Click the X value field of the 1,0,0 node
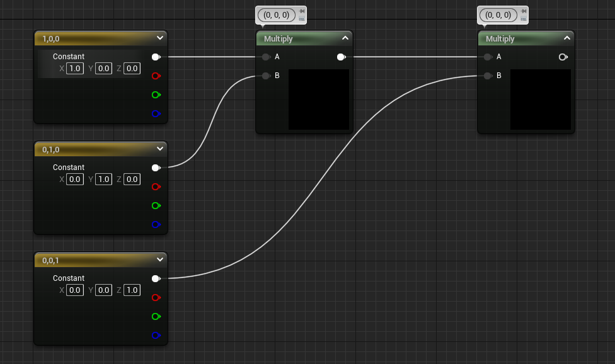Screen dimensions: 615x364 [x=75, y=68]
